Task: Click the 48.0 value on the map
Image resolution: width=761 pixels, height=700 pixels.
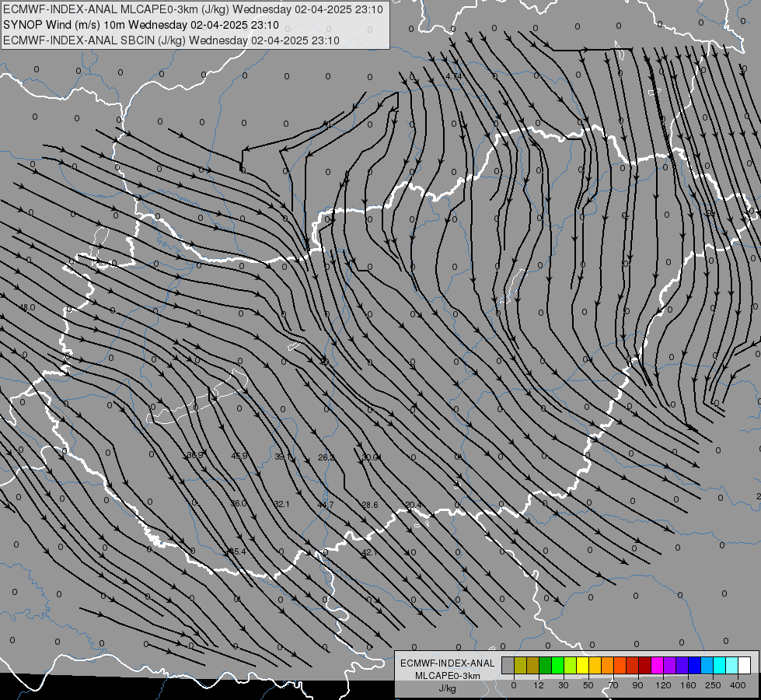Action: click(27, 307)
